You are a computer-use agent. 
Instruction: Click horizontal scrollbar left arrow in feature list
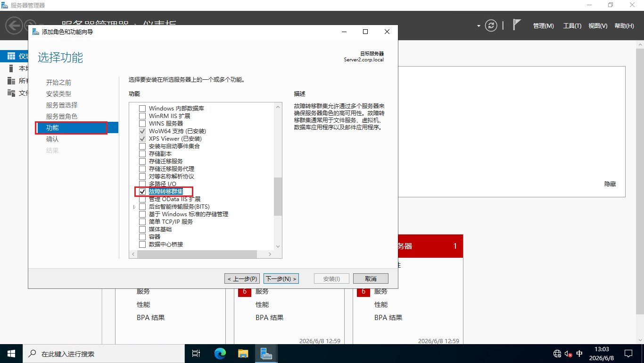coord(133,254)
